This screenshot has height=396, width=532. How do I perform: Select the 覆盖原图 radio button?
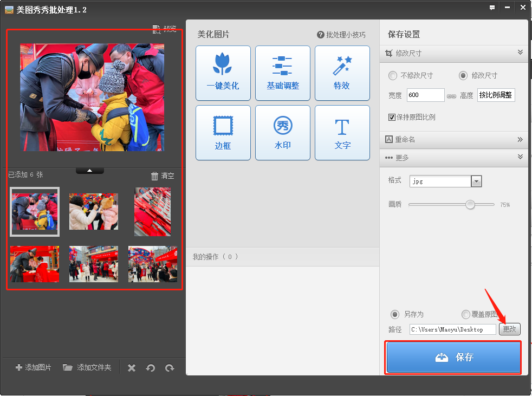coord(465,314)
